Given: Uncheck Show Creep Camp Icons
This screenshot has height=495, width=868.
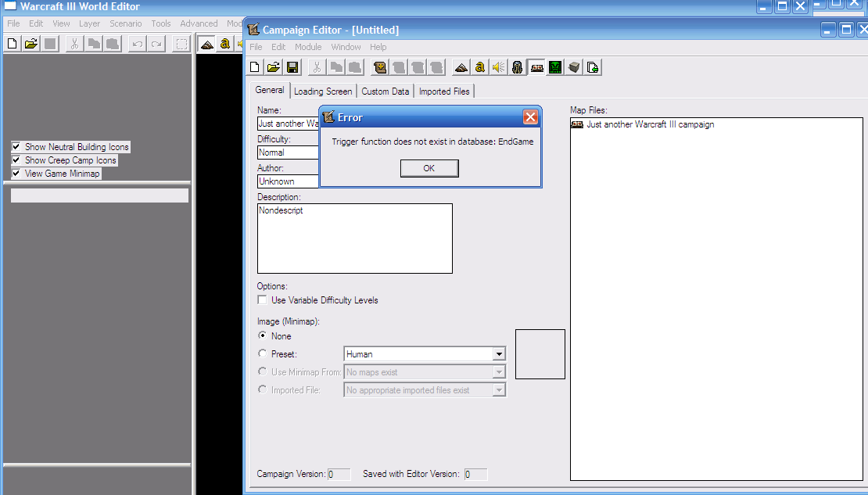Looking at the screenshot, I should [16, 160].
